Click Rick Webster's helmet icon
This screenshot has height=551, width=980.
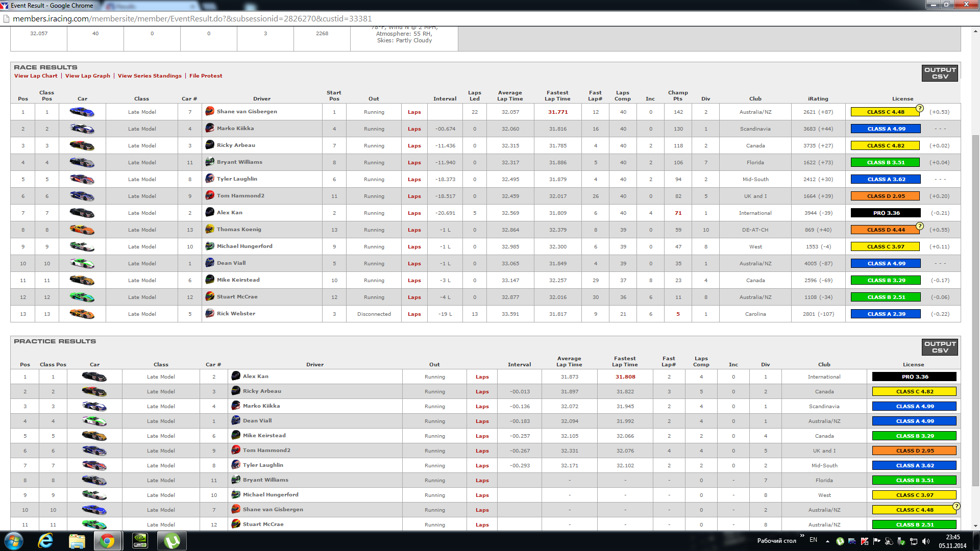209,313
